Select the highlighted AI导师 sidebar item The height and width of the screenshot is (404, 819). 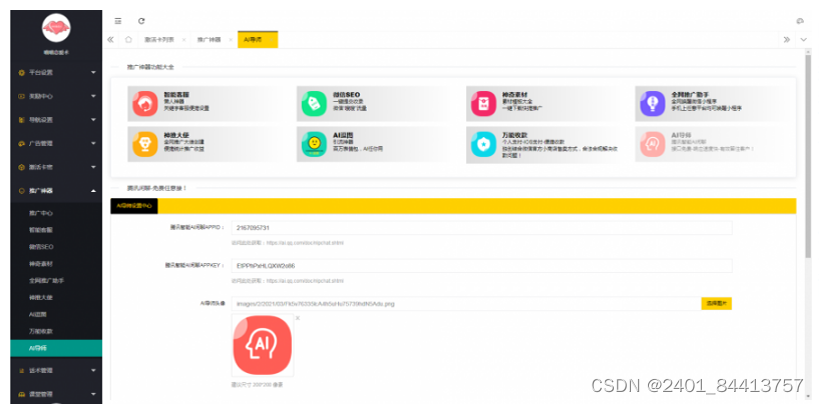pyautogui.click(x=56, y=348)
